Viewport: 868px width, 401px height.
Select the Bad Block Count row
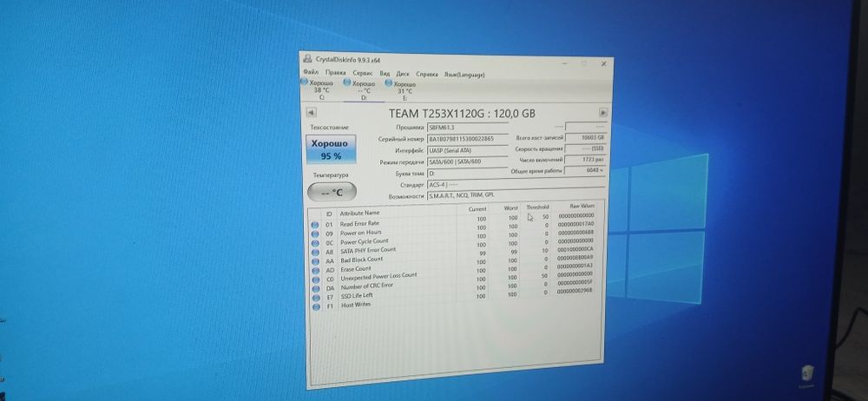point(453,255)
